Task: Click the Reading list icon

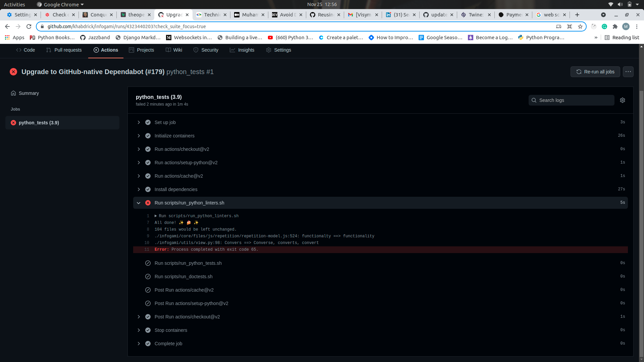Action: [607, 38]
